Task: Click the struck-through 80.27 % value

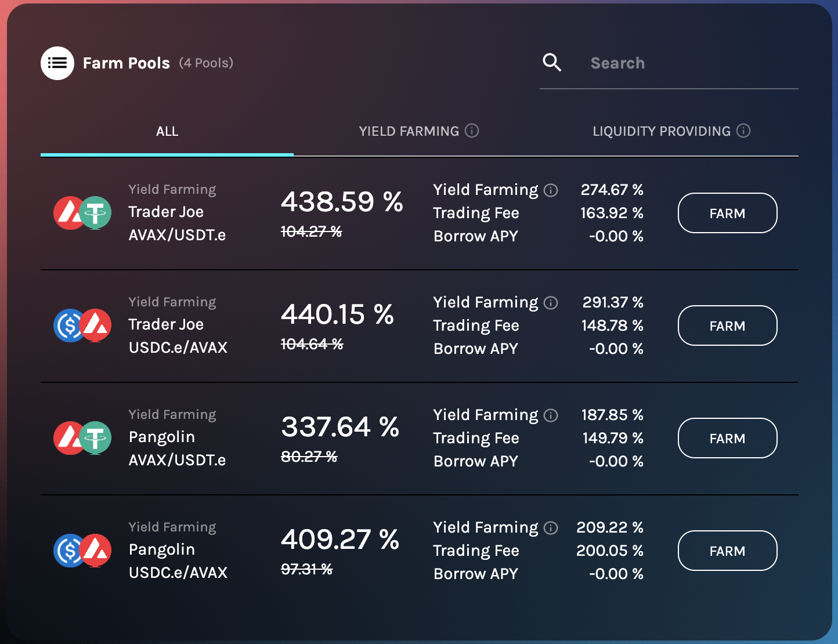Action: (309, 457)
